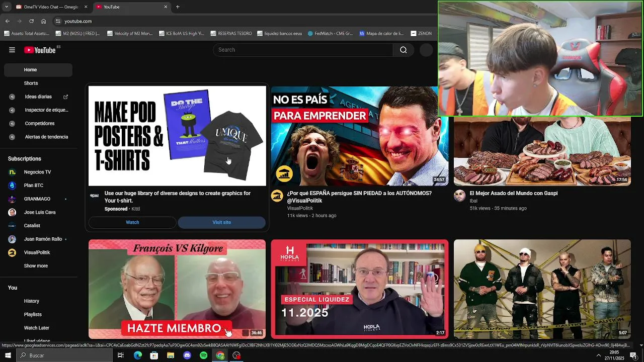
Task: Open a new browser tab
Action: [x=178, y=7]
